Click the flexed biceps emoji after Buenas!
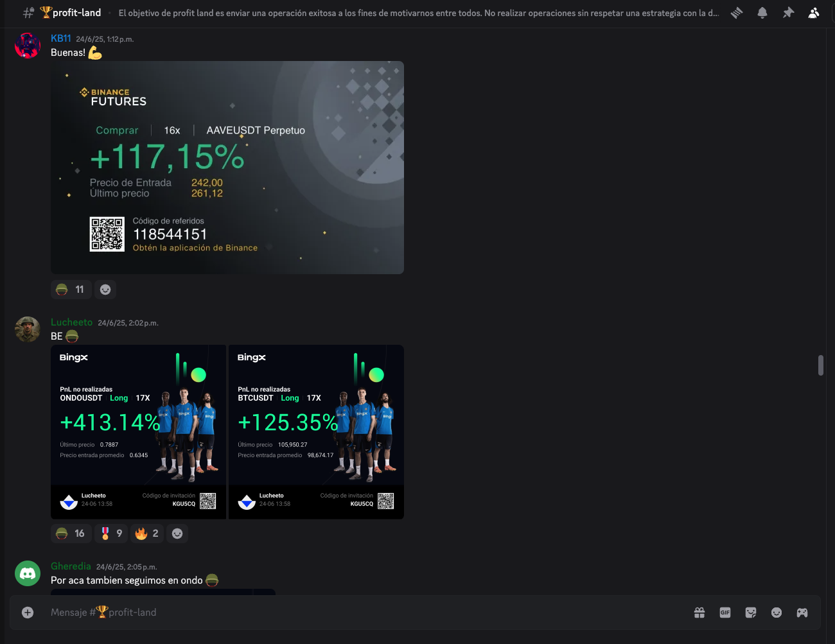Image resolution: width=835 pixels, height=644 pixels. (x=95, y=53)
